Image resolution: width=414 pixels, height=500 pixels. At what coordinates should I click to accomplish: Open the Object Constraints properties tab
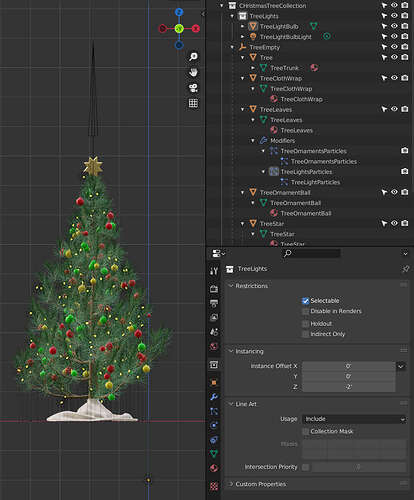click(x=214, y=440)
